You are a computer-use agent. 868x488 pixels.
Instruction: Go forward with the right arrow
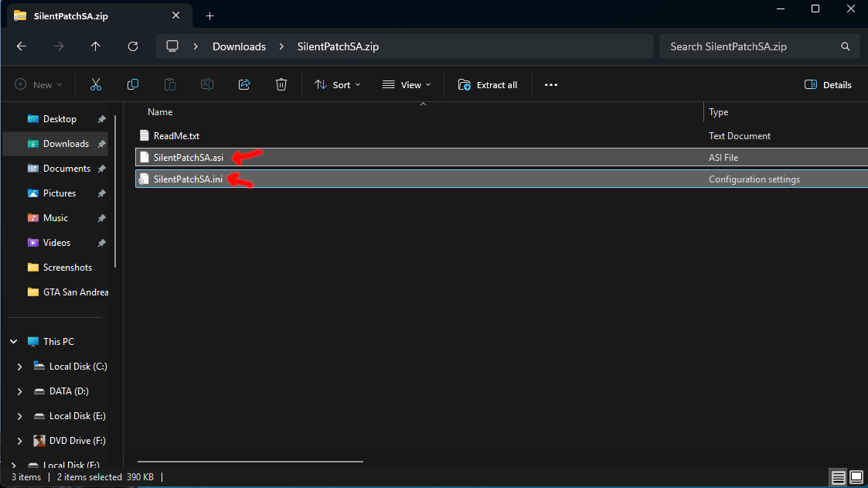59,46
